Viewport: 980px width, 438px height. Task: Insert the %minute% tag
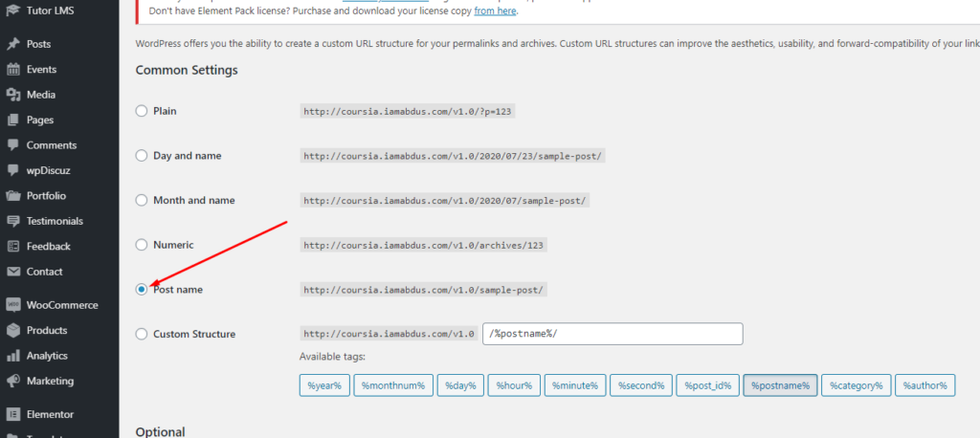575,385
